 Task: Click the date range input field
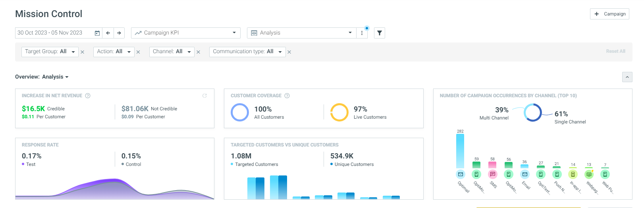54,33
